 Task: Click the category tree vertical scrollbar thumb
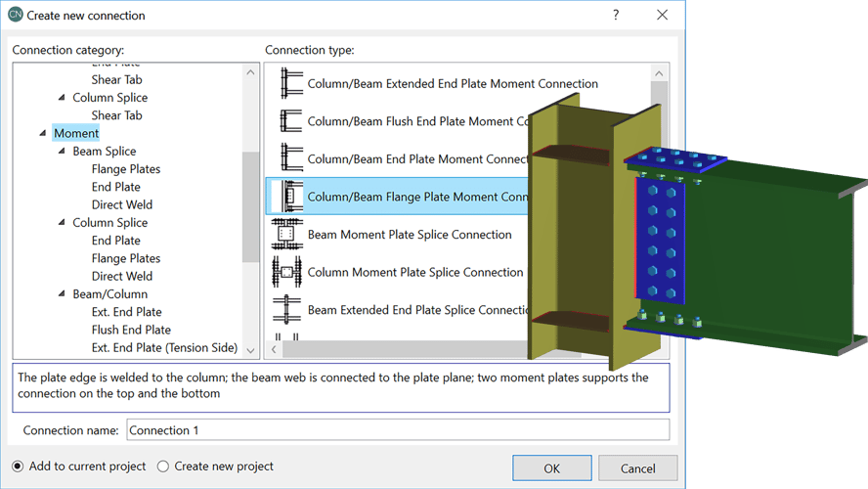click(x=251, y=205)
